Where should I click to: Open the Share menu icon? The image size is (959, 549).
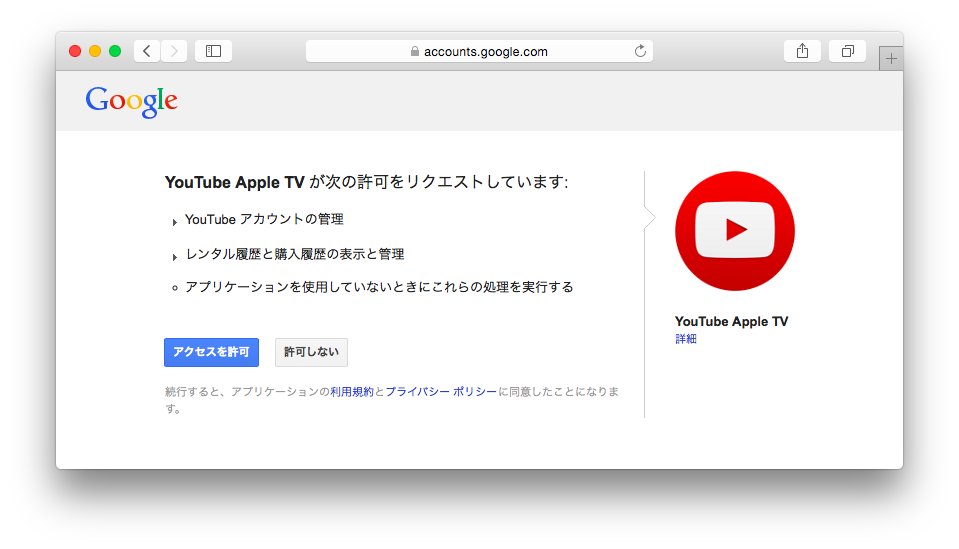tap(802, 51)
